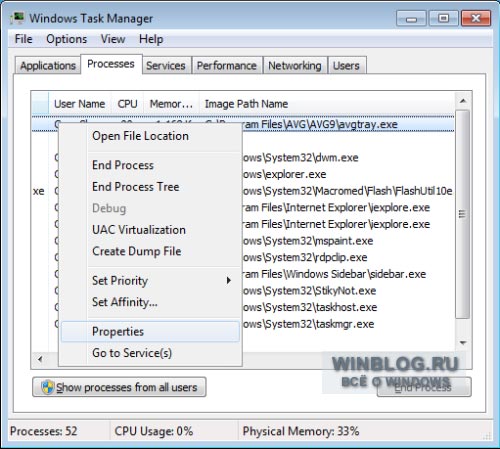
Task: Expand the Set Priority submenu arrow
Action: pos(229,281)
